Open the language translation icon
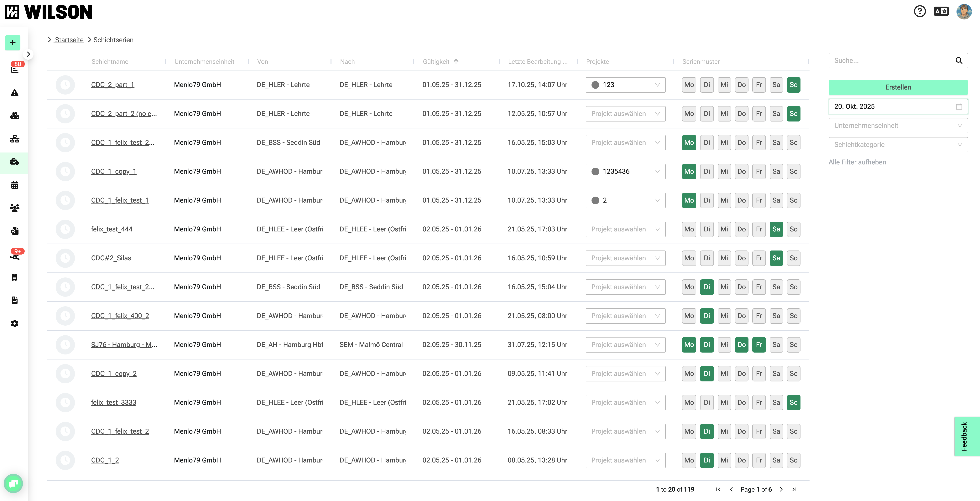The image size is (980, 501). (941, 11)
